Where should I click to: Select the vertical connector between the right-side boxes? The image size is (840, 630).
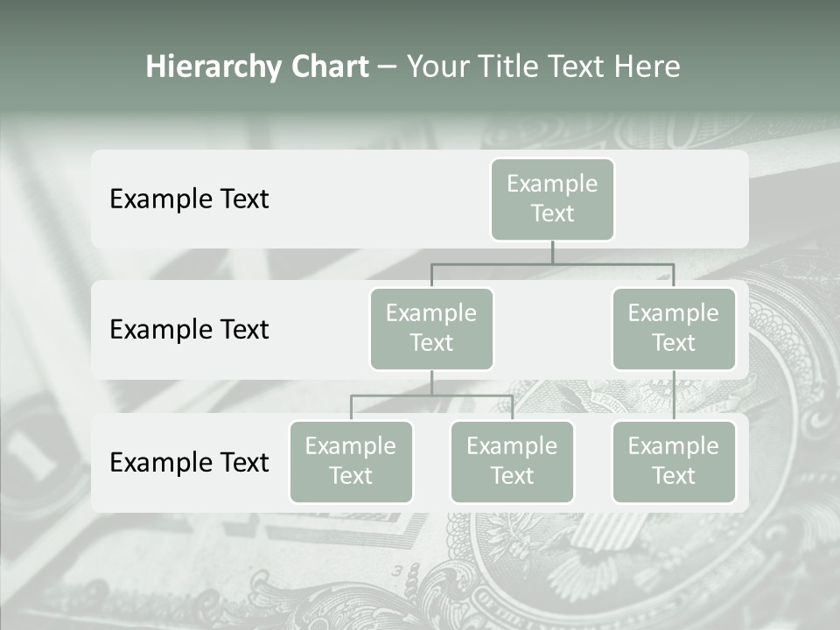[674, 395]
